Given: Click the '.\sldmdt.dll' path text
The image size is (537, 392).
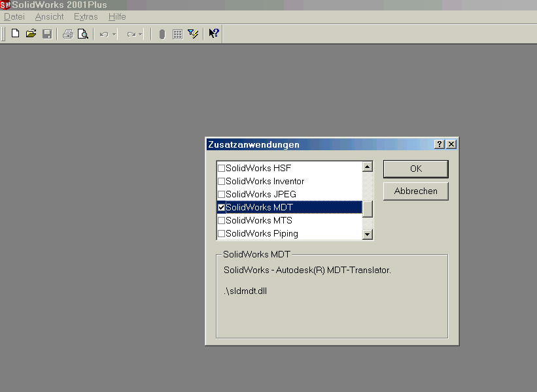Looking at the screenshot, I should click(245, 291).
